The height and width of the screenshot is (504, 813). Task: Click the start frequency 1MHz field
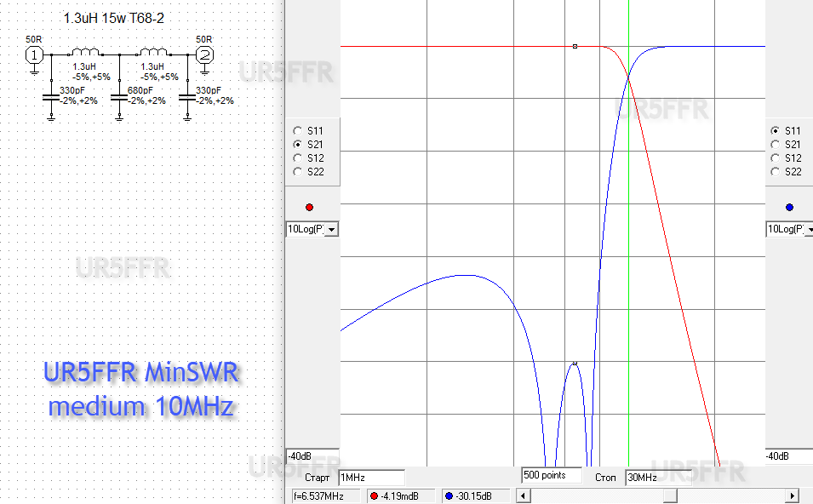pyautogui.click(x=370, y=478)
